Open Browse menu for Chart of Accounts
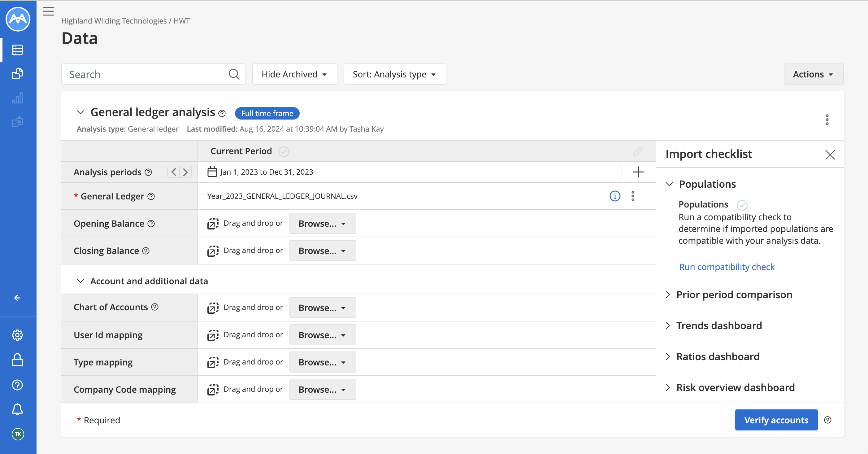Viewport: 868px width, 454px height. click(322, 308)
